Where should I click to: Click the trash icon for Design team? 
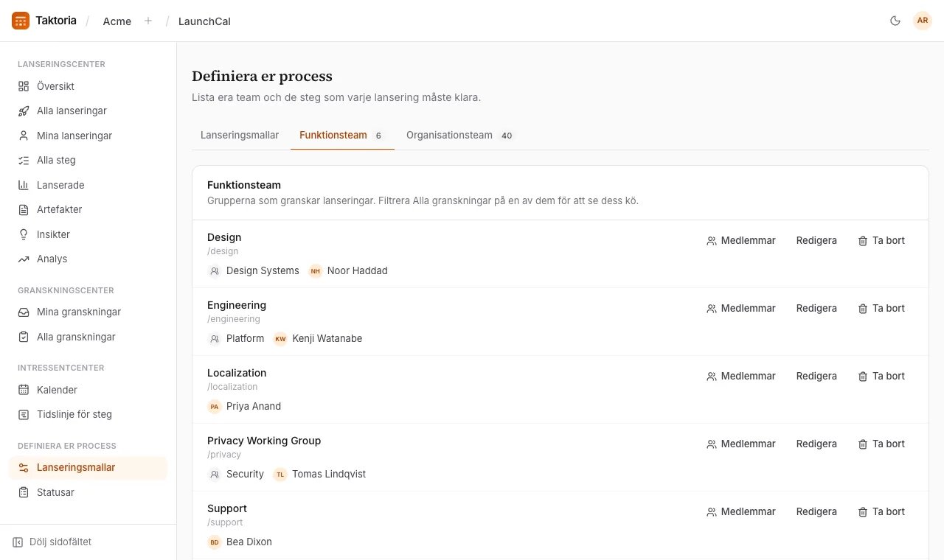point(863,241)
